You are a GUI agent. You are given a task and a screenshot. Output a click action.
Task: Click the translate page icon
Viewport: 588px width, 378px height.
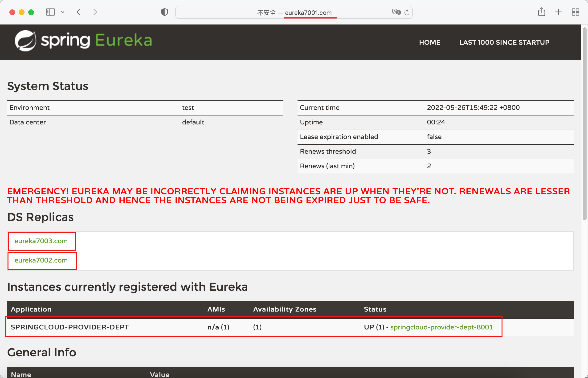396,12
